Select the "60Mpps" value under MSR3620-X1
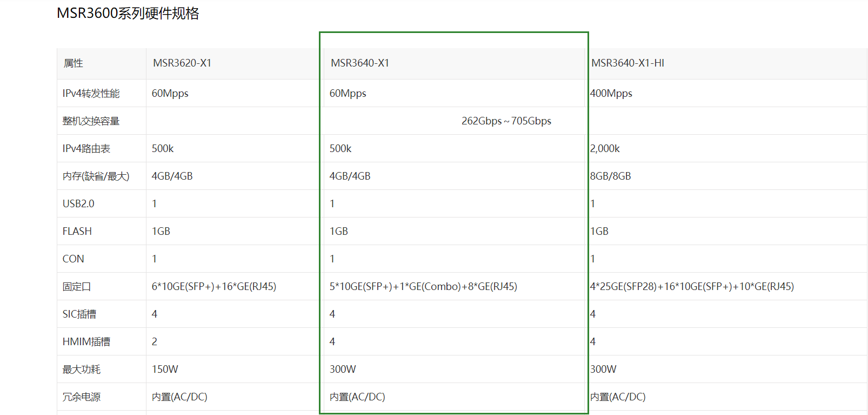Screen dimensions: 868x415 coord(170,94)
